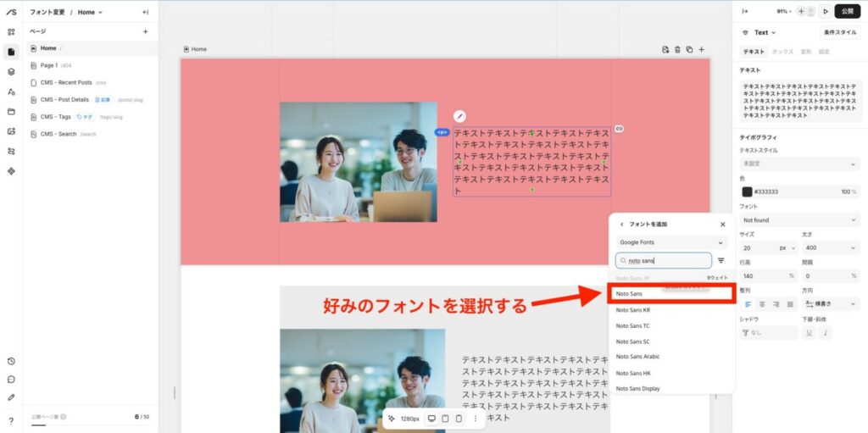
Task: Click the font filter icon beside search
Action: (x=721, y=261)
